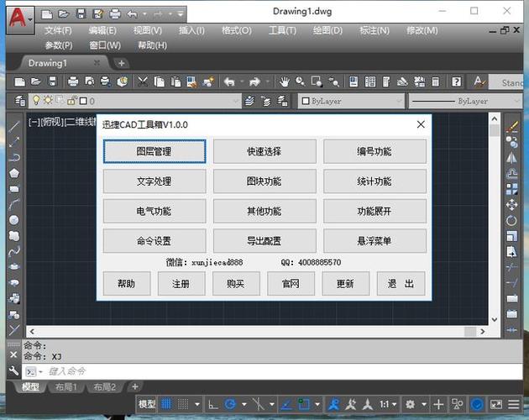The height and width of the screenshot is (420, 529).
Task: Click the 注册 button
Action: (181, 284)
